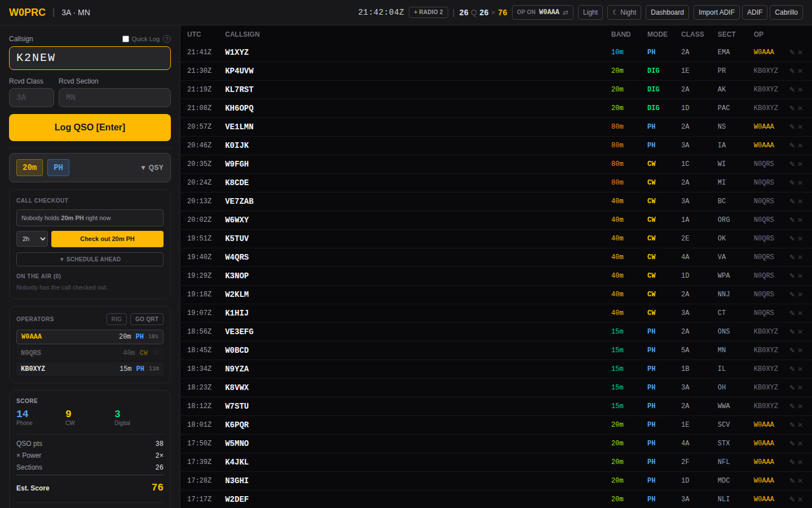Image resolution: width=812 pixels, height=508 pixels.
Task: Edit the VE3EFG log entry
Action: [x=792, y=332]
